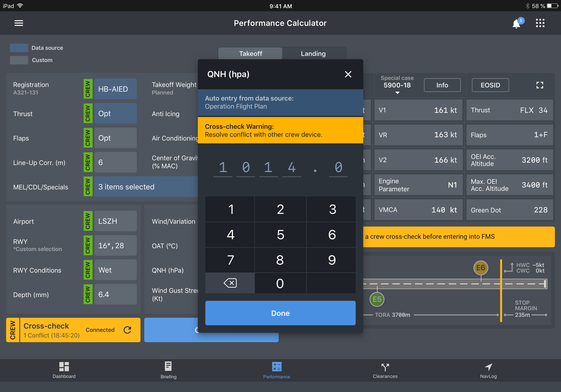Tap the backspace key on keypad
The width and height of the screenshot is (561, 392).
pyautogui.click(x=230, y=283)
